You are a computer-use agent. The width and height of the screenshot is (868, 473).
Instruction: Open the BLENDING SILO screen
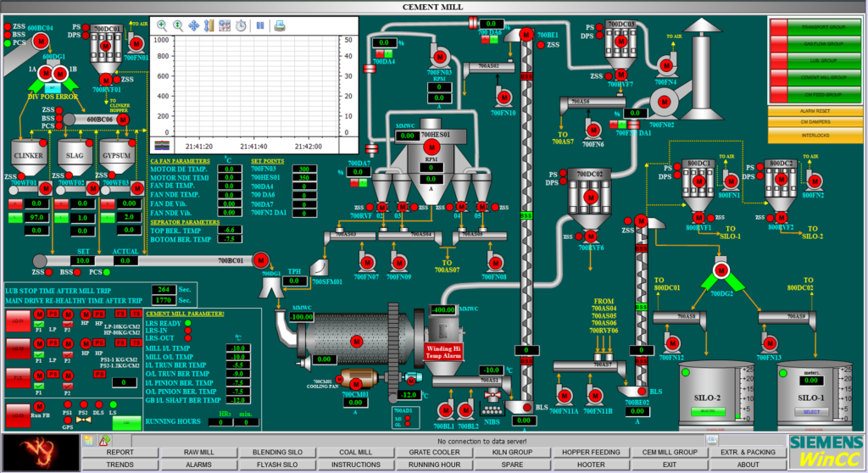(x=277, y=452)
